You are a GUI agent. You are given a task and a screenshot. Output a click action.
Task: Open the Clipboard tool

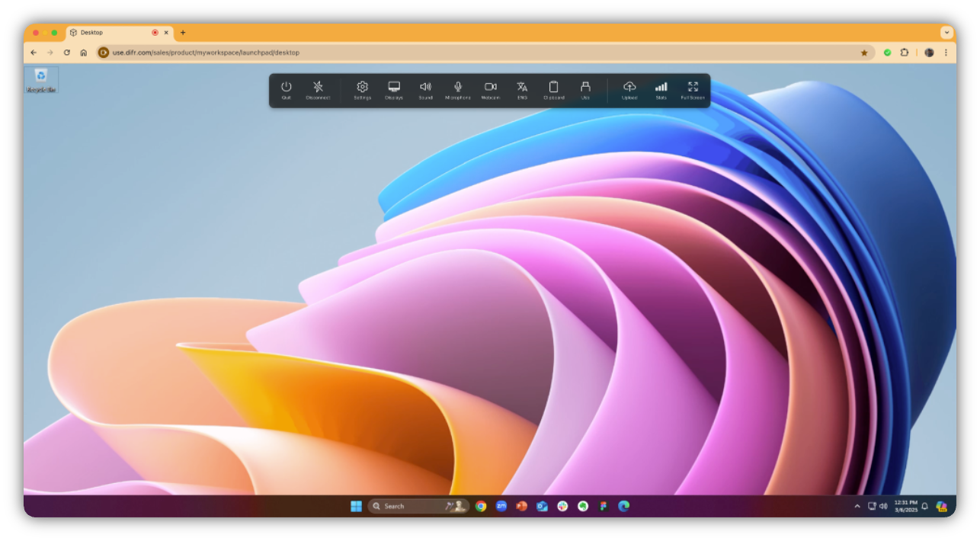(554, 90)
